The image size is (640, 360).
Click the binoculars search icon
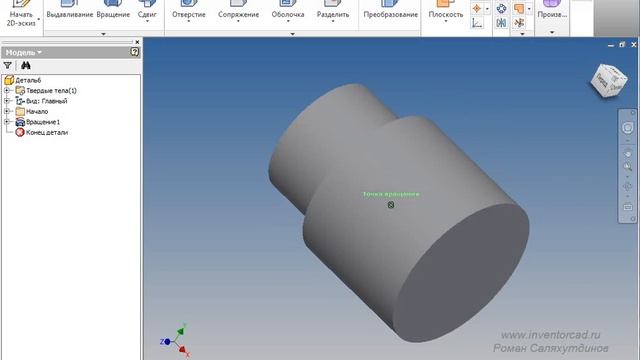click(x=26, y=65)
